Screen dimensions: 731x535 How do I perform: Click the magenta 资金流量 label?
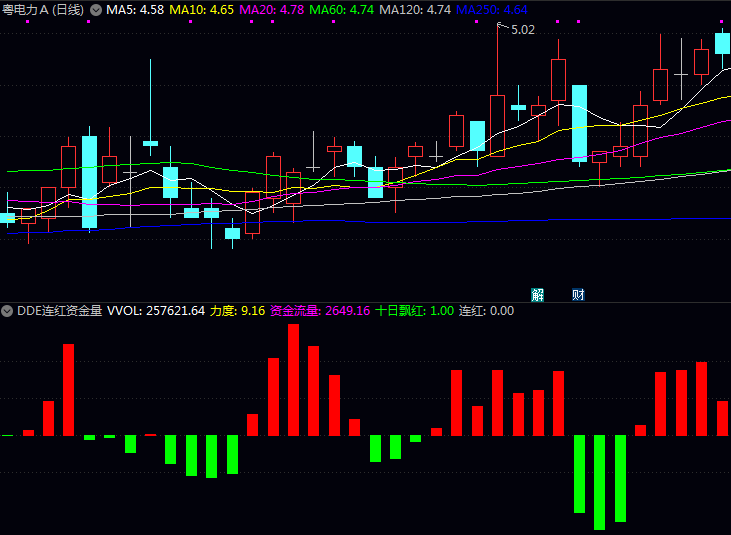point(320,311)
